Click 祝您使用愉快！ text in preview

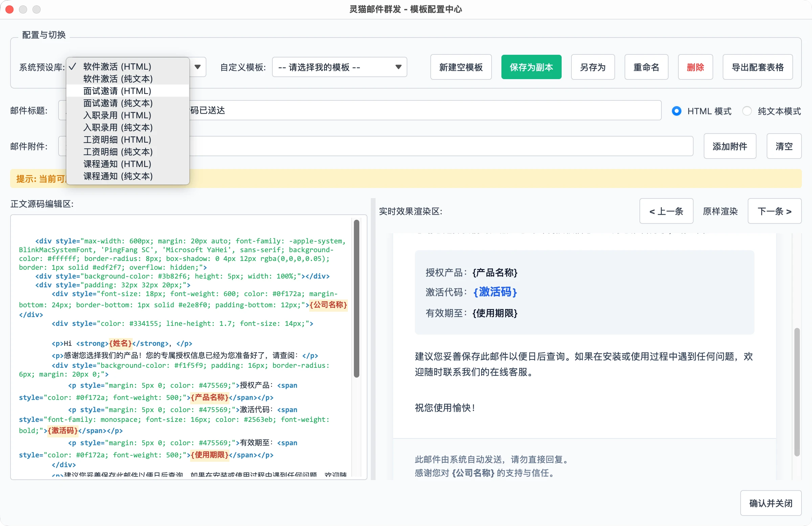pyautogui.click(x=445, y=408)
